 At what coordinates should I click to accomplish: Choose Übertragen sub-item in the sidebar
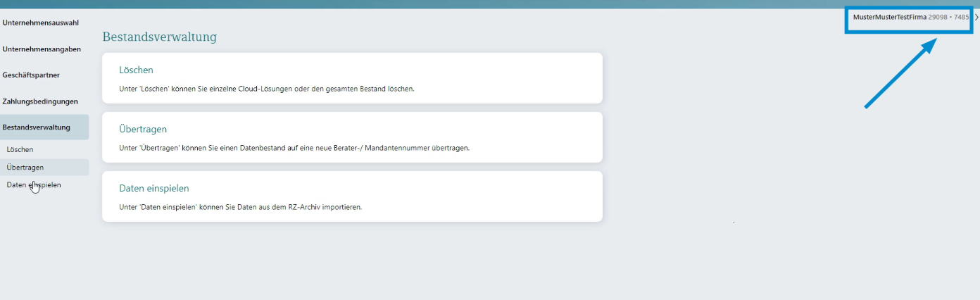(x=25, y=168)
